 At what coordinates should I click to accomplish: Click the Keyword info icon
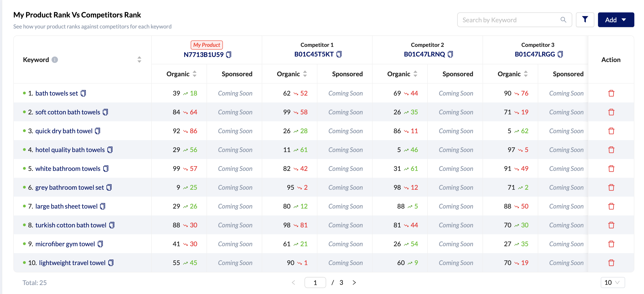point(55,60)
